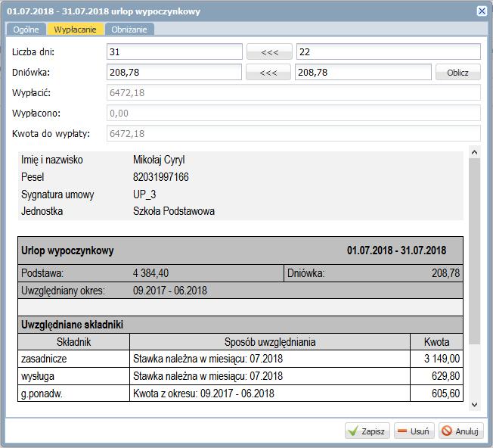Click the unit Szkoła Podstawowa

tap(174, 211)
